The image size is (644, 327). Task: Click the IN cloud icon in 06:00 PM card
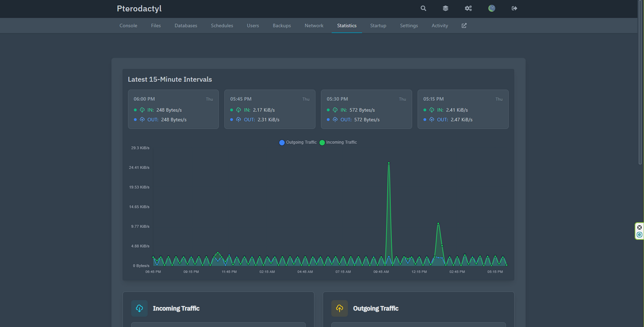pos(142,110)
